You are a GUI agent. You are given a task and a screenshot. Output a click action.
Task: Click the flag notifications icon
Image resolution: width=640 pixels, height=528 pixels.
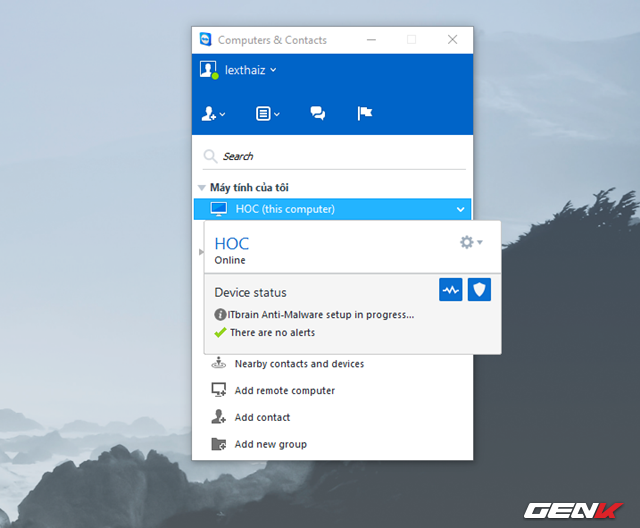pos(365,114)
